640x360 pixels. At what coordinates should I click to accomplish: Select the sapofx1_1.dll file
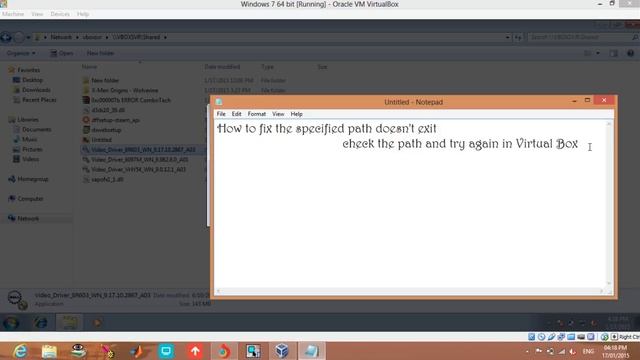pyautogui.click(x=107, y=179)
